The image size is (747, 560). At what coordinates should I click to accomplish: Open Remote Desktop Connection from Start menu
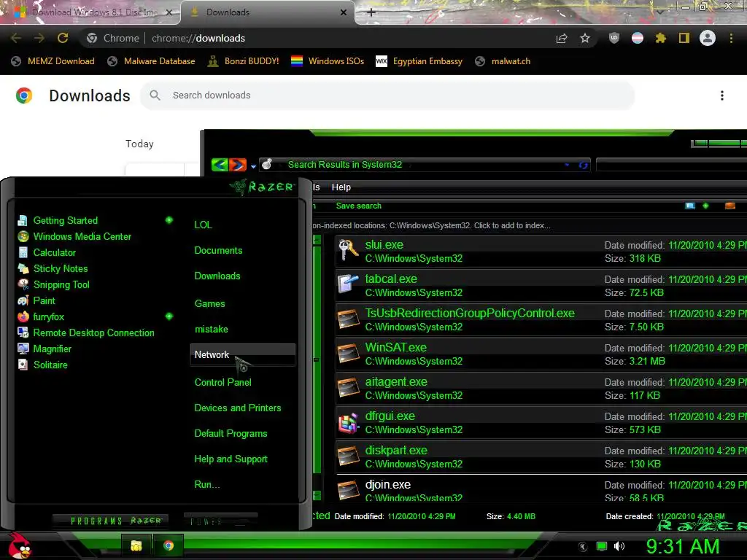coord(86,332)
